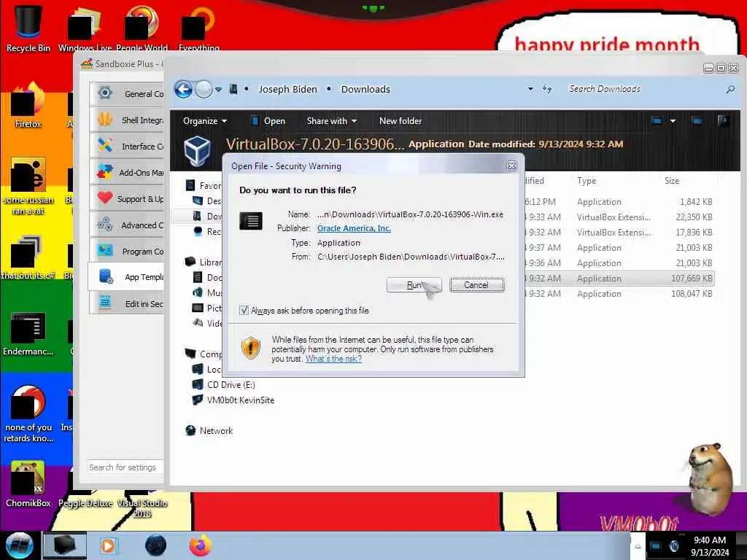
Task: Open App Templates in the Sandboxie settings
Action: pos(127,276)
